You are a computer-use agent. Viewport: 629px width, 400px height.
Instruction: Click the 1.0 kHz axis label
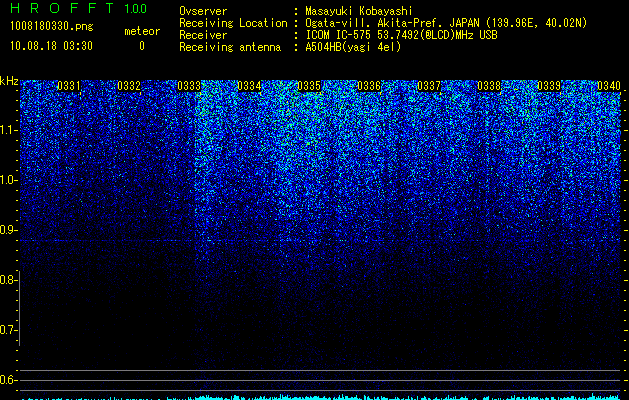[8, 180]
